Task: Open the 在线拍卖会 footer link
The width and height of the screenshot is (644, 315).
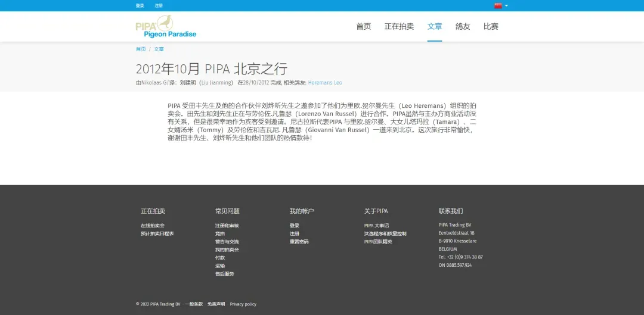Action: [x=153, y=226]
